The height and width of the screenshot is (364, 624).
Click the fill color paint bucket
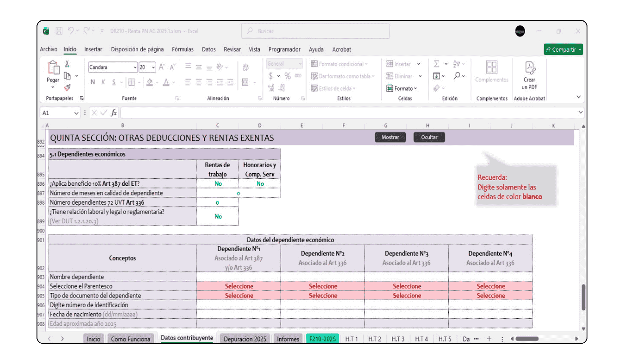point(149,82)
